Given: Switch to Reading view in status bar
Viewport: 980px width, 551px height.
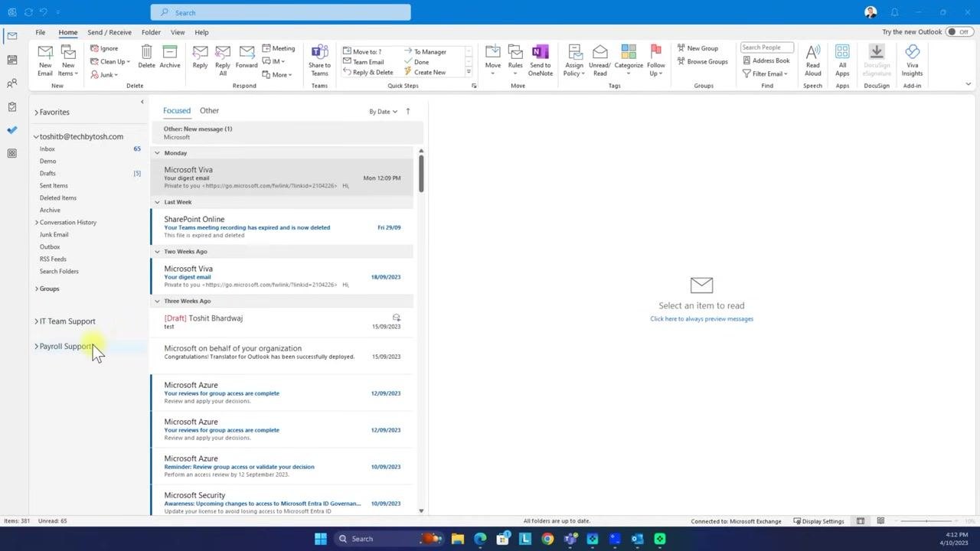Looking at the screenshot, I should coord(880,521).
